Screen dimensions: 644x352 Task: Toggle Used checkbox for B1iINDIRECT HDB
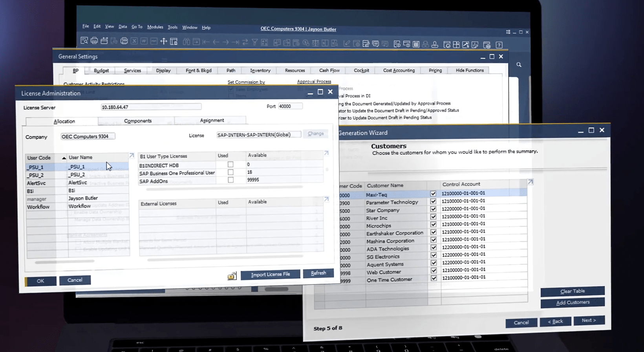tap(231, 165)
